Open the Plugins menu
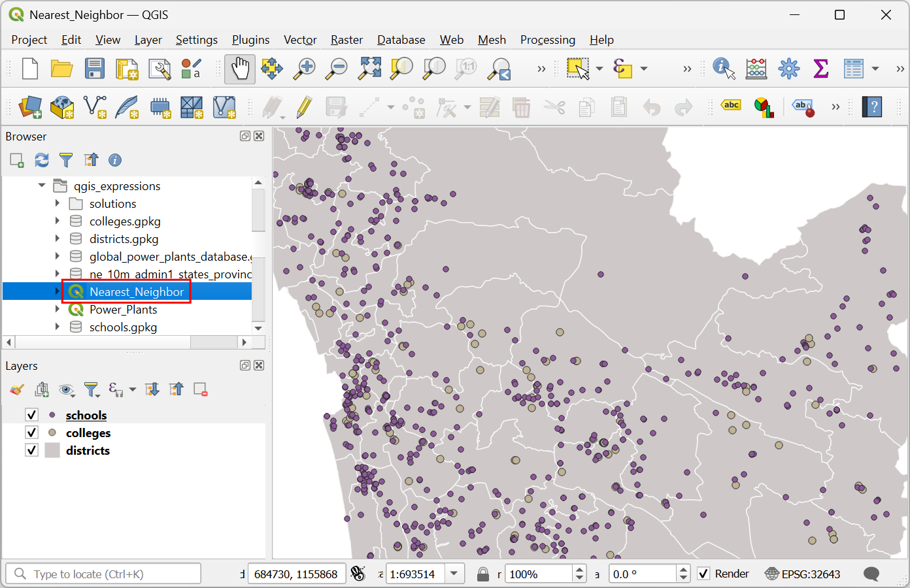This screenshot has height=588, width=910. coord(250,40)
